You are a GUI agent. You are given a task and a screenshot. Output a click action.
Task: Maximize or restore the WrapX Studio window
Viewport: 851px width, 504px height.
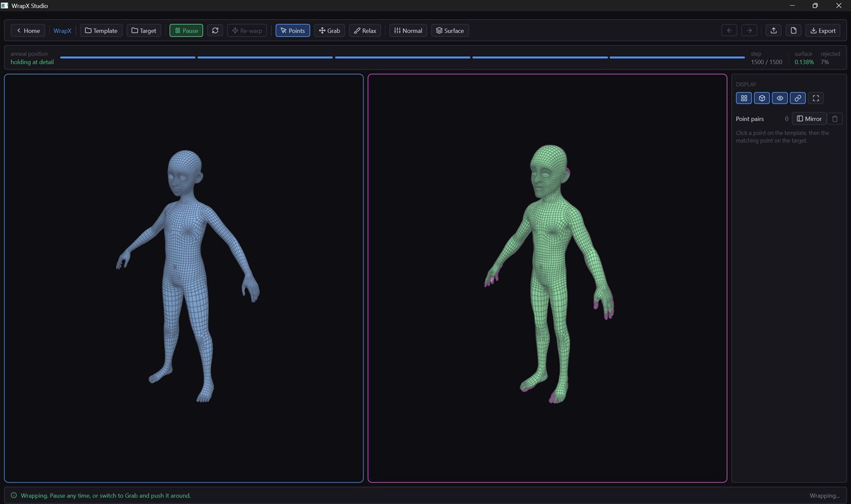[815, 5]
